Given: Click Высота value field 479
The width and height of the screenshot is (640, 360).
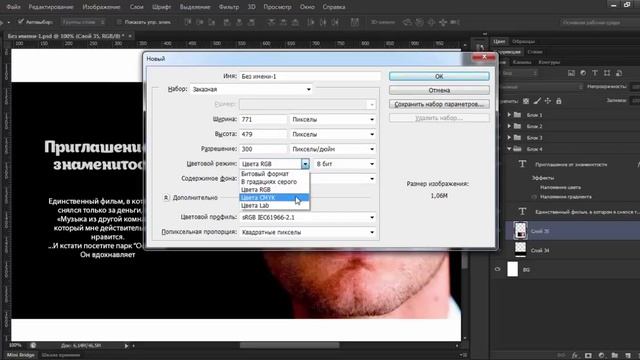Looking at the screenshot, I should coord(263,134).
